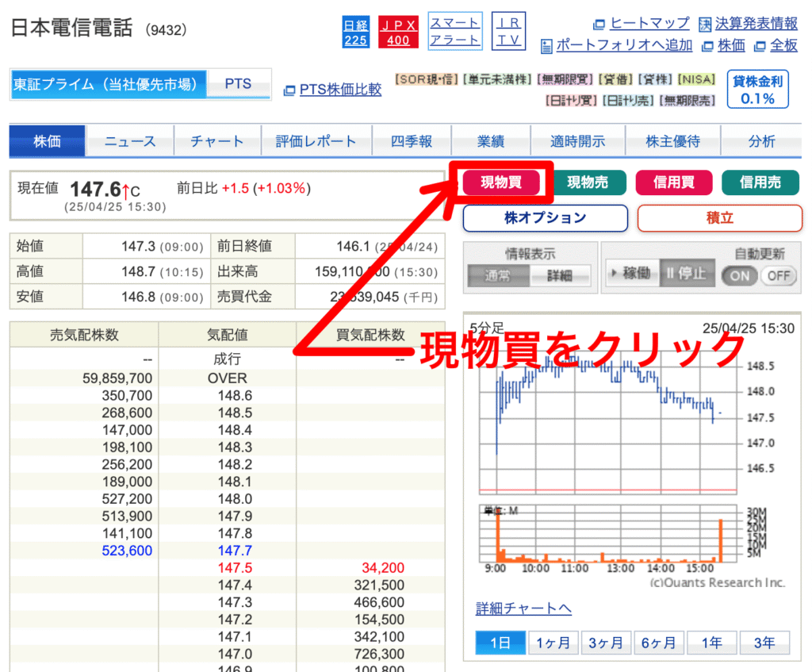Click the 信用売 button
The image size is (812, 672).
pos(760,182)
